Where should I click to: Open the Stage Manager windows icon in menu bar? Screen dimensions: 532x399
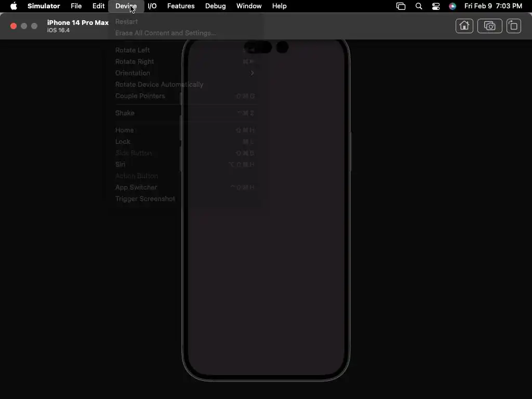click(401, 6)
